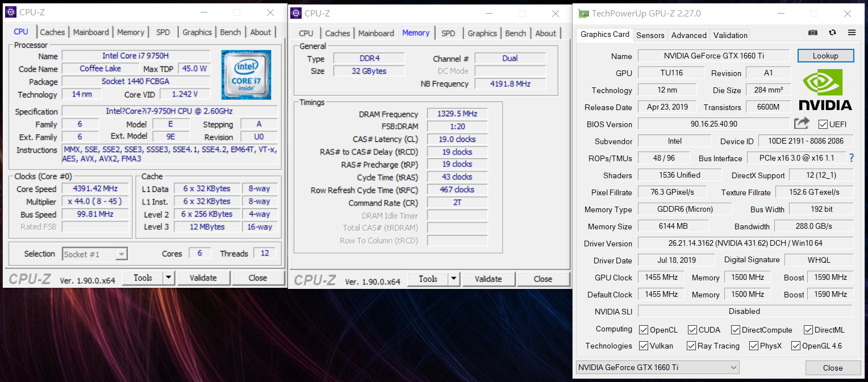Click Close button in the CPU tab window
Screen dimensions: 868x382
257,278
